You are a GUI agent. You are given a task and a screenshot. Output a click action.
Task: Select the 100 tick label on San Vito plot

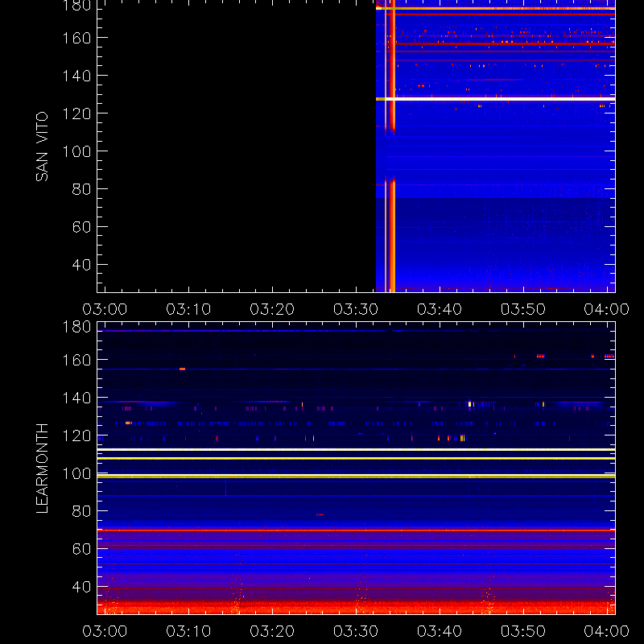click(76, 151)
